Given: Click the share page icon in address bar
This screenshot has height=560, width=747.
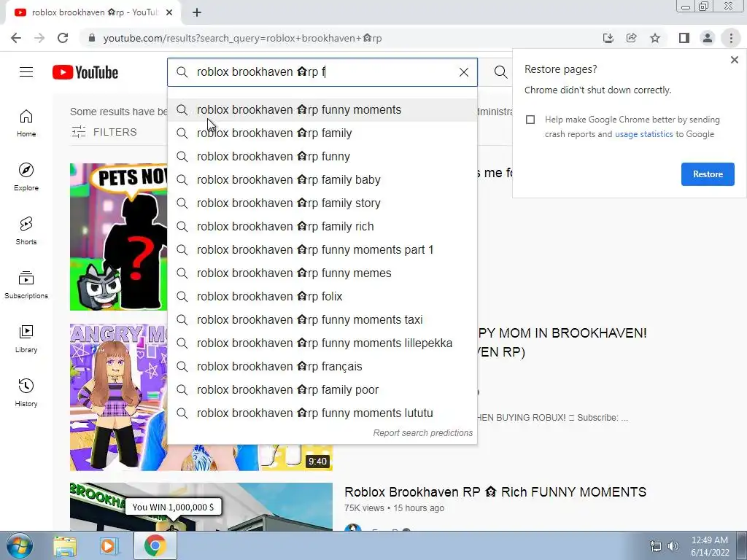Looking at the screenshot, I should 632,38.
